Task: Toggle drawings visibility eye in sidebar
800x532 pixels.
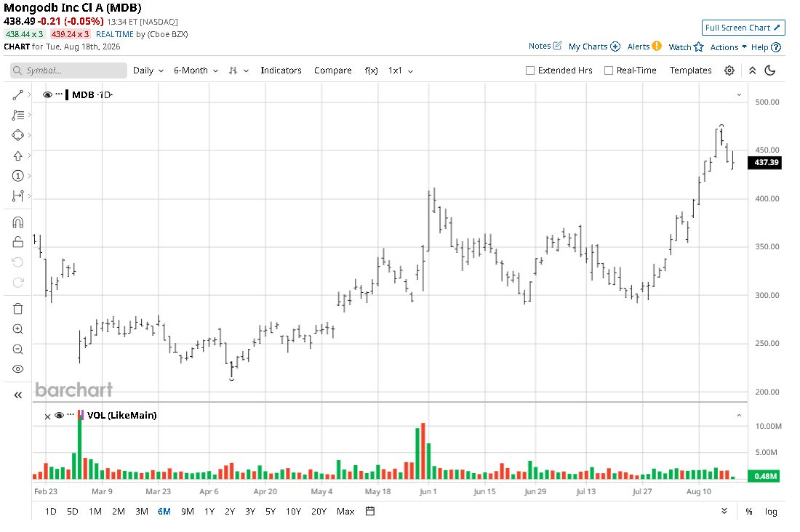Action: coord(18,369)
